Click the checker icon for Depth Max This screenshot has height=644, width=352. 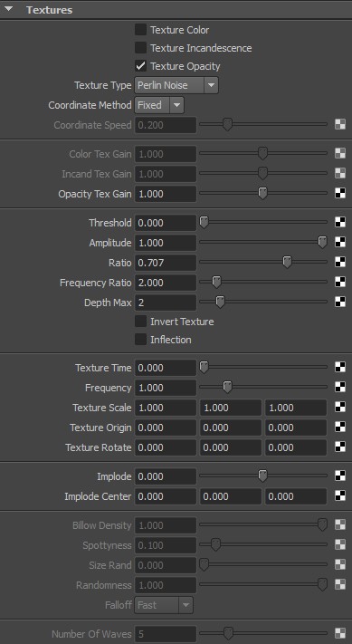(x=340, y=302)
